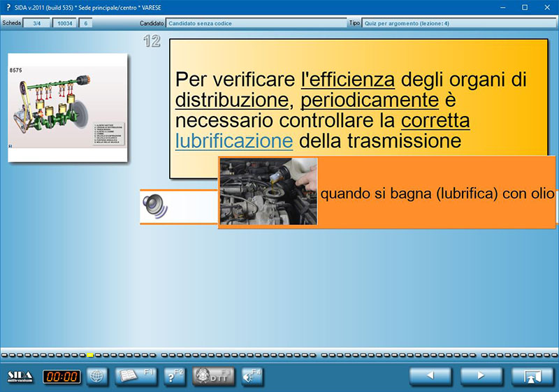Viewport: 559px width, 392px height.
Task: Click the oil pouring photo in tooltip
Action: pyautogui.click(x=268, y=191)
